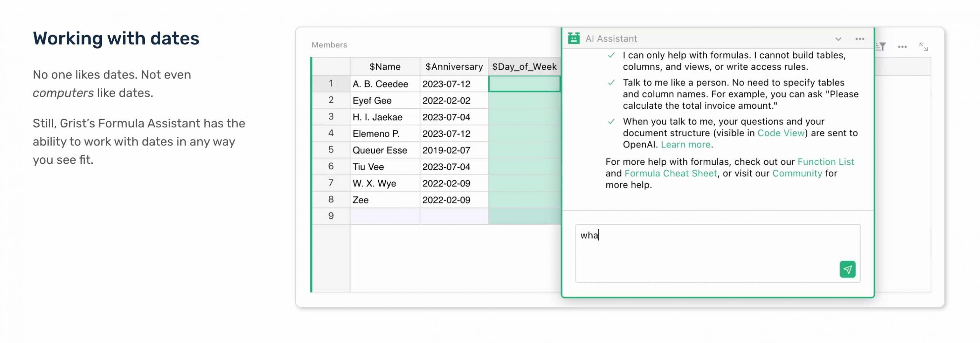Open the AI Assistant three-dot options menu
980x343 pixels.
tap(859, 39)
